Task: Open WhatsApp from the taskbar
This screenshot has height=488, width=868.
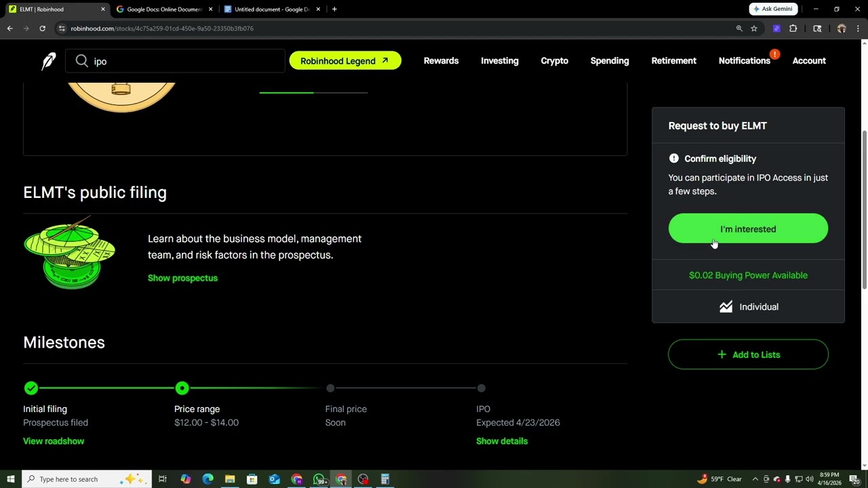Action: click(x=319, y=479)
